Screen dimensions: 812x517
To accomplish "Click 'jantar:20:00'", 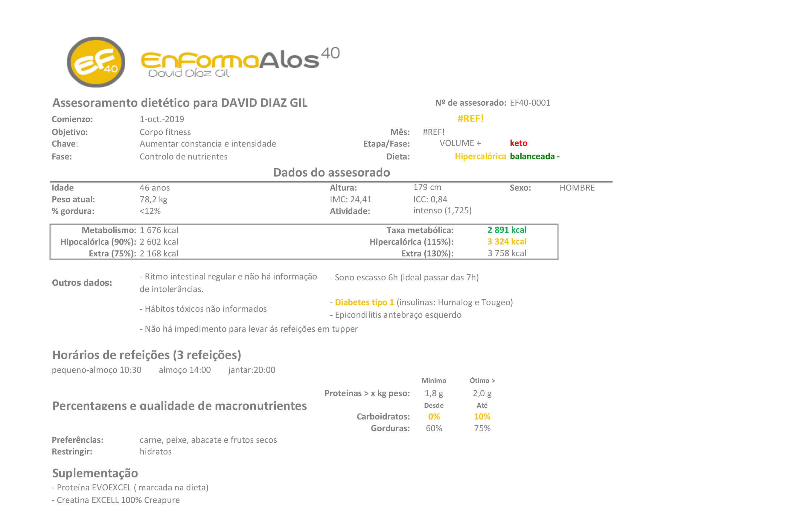I will coord(252,370).
